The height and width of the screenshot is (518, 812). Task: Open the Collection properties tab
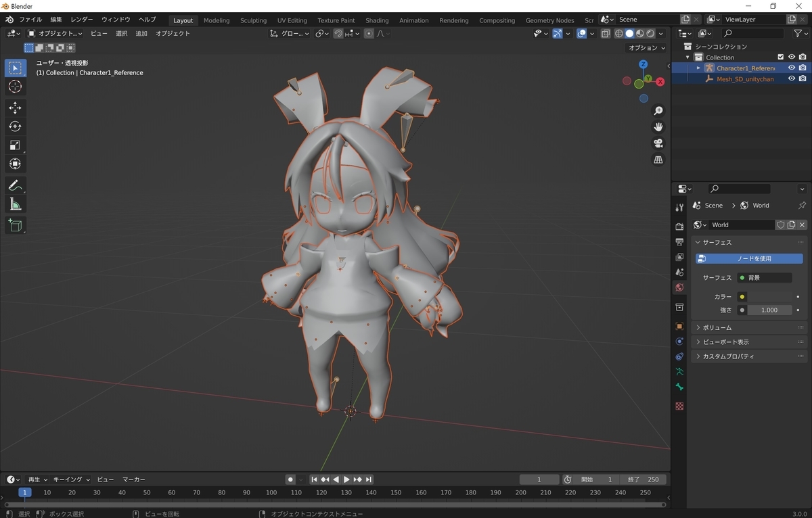tap(679, 307)
